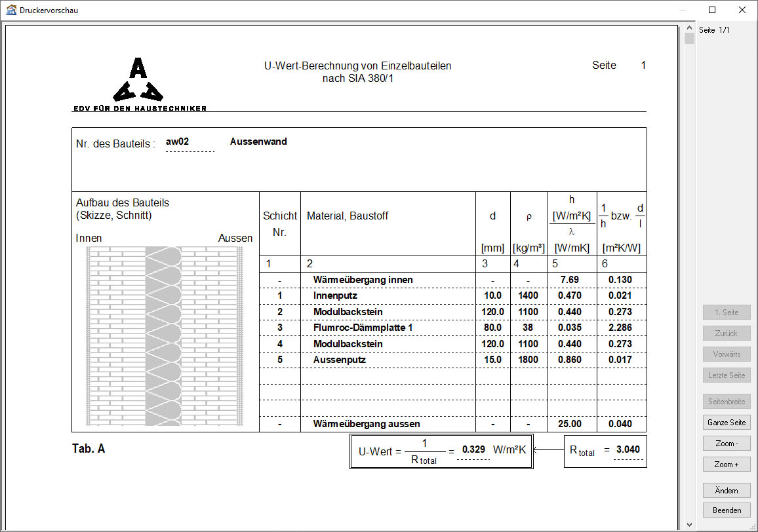The image size is (758, 532).
Task: Click the 'Wärmeübergang aussen' row label
Action: [x=367, y=425]
